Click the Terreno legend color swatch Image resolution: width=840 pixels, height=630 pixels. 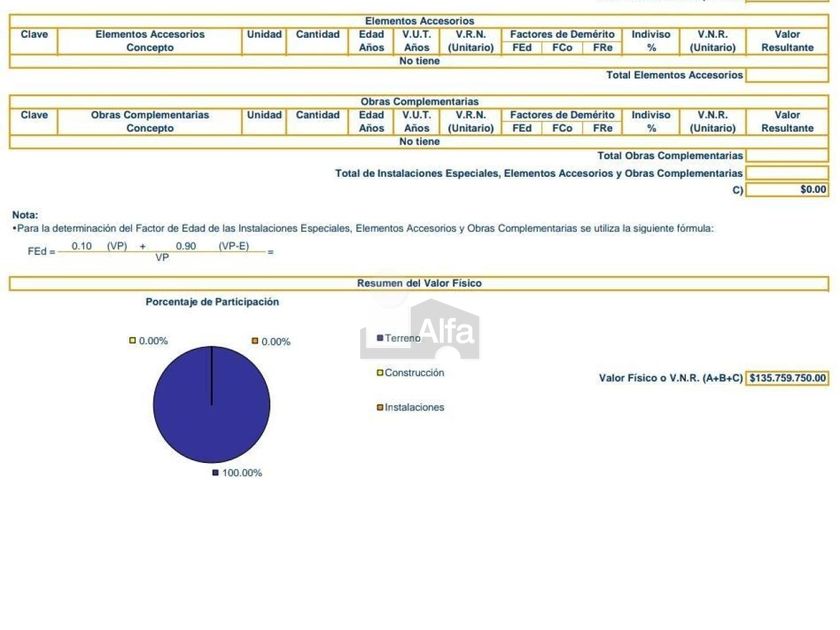[380, 338]
